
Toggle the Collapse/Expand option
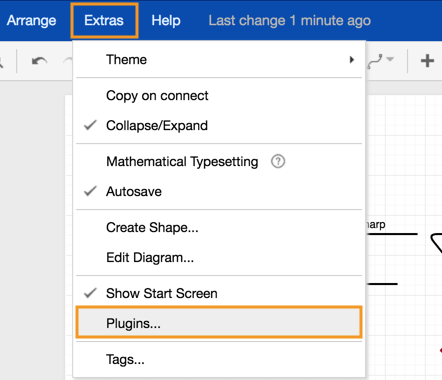click(x=219, y=126)
